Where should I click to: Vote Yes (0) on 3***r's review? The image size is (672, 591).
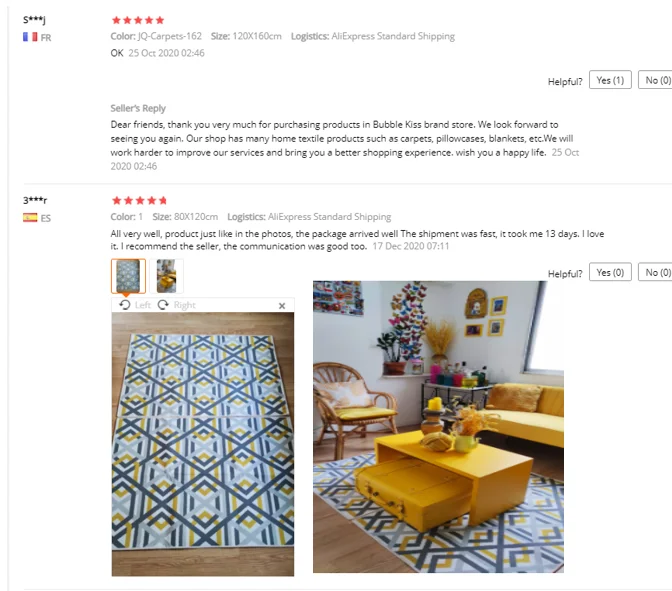click(610, 272)
